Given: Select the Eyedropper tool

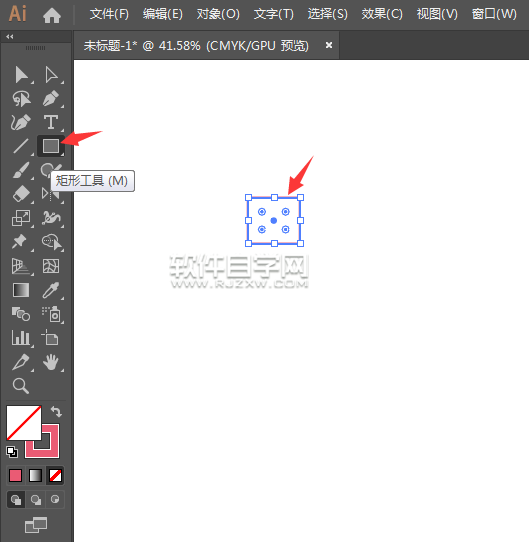Looking at the screenshot, I should [51, 290].
